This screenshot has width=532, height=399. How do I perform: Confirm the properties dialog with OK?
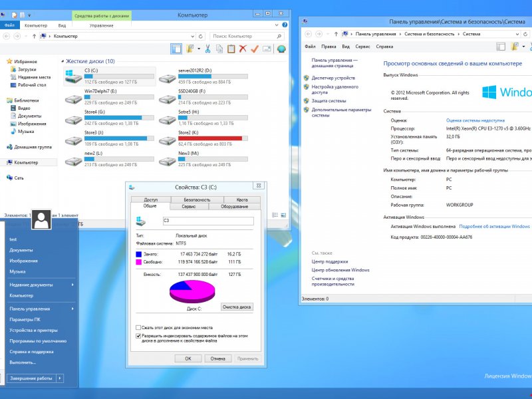(188, 358)
